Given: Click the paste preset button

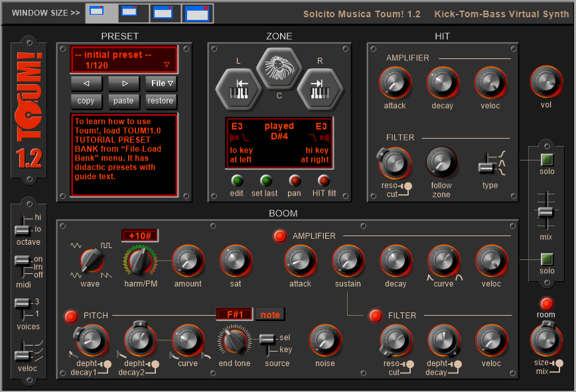Looking at the screenshot, I should (124, 101).
